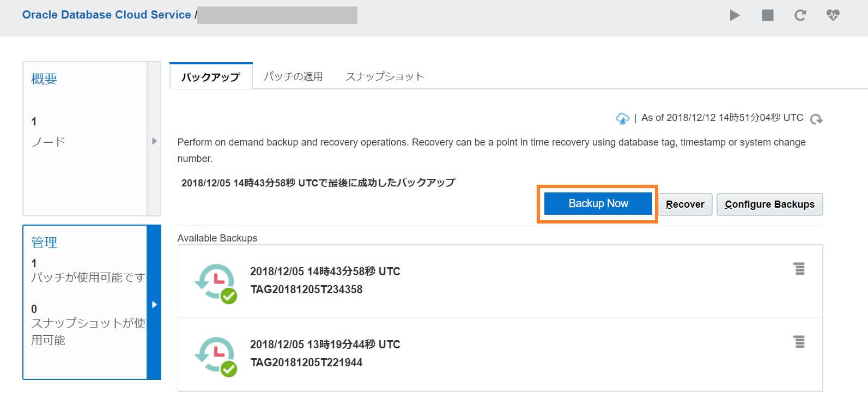Switch to the スナップショット tab
The height and width of the screenshot is (405, 868).
point(385,76)
